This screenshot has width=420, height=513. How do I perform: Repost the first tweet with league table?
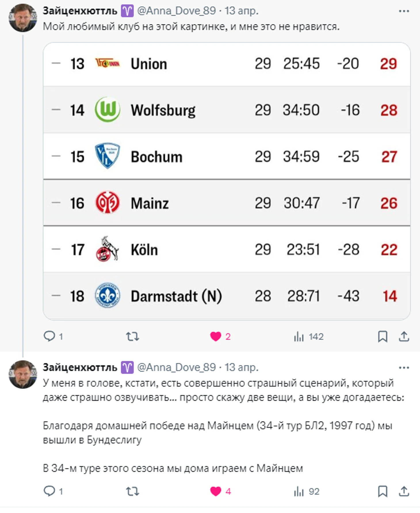coord(132,336)
